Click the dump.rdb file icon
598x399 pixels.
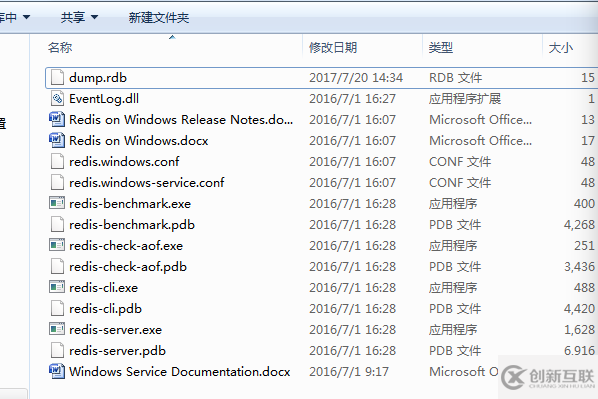tap(57, 77)
